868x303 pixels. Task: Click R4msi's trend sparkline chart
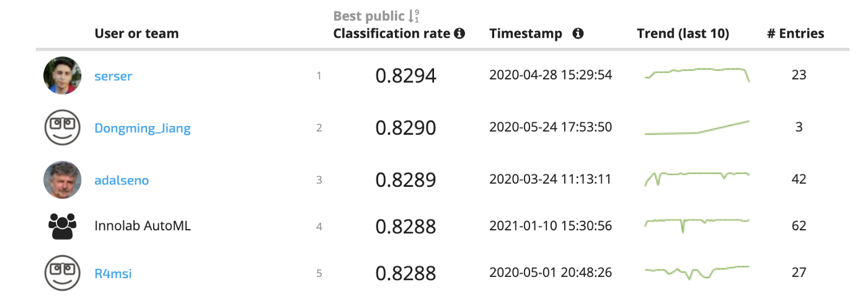[697, 271]
